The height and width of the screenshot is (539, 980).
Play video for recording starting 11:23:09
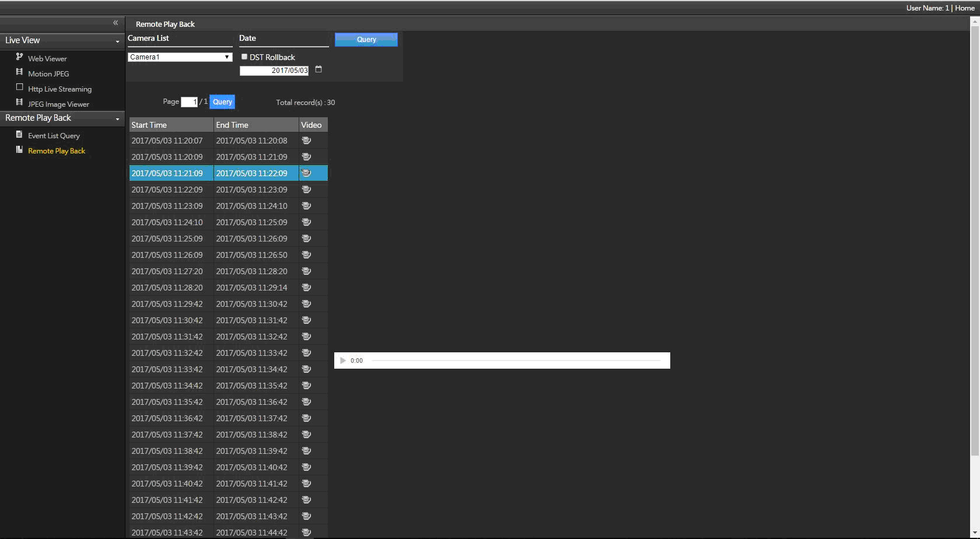(x=306, y=206)
